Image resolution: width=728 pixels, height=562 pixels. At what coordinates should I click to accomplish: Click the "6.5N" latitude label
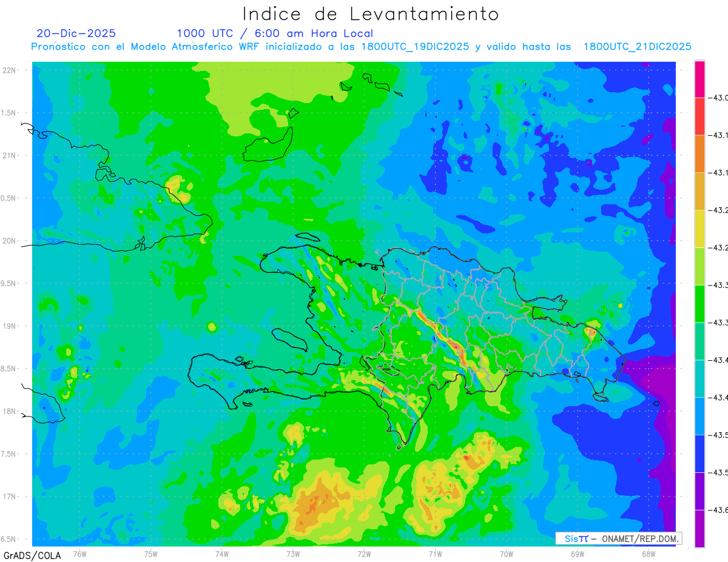[9, 540]
